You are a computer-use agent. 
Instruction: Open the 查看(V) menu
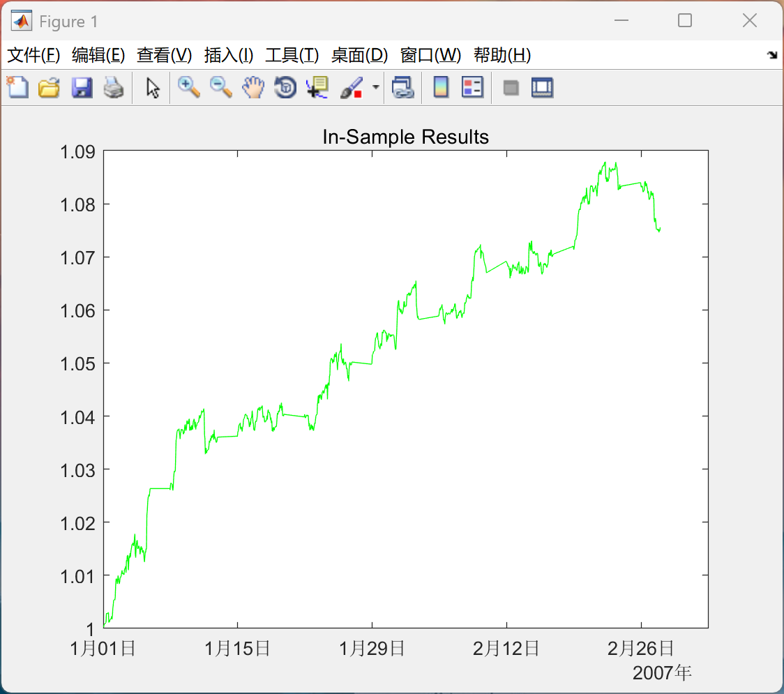(165, 55)
